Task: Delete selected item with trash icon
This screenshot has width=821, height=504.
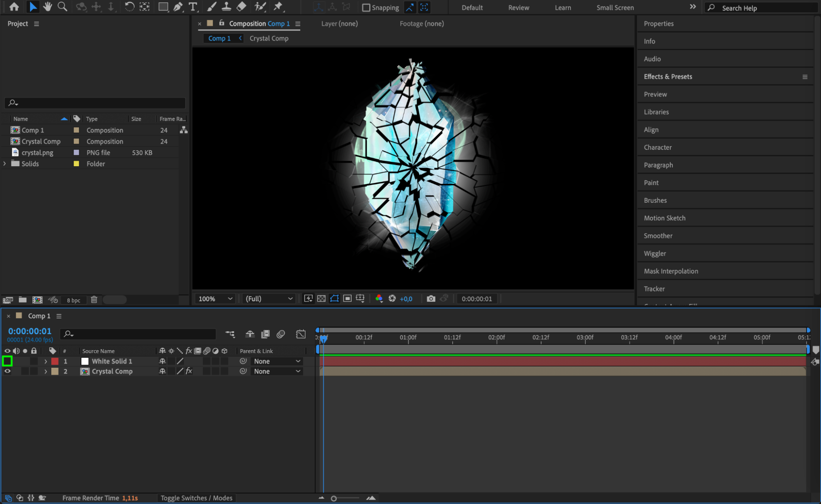Action: tap(94, 300)
